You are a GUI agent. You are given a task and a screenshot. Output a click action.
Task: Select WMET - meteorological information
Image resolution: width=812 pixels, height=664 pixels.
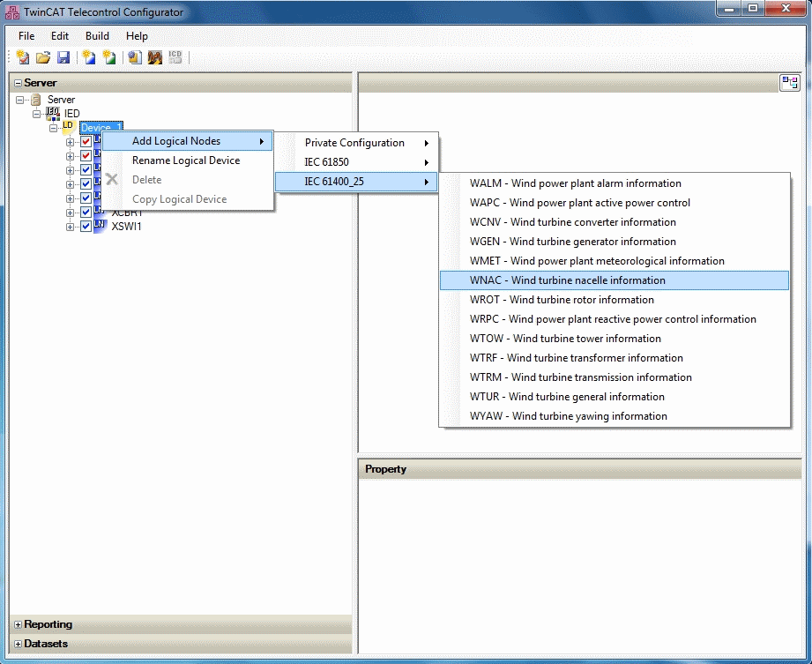(615, 261)
